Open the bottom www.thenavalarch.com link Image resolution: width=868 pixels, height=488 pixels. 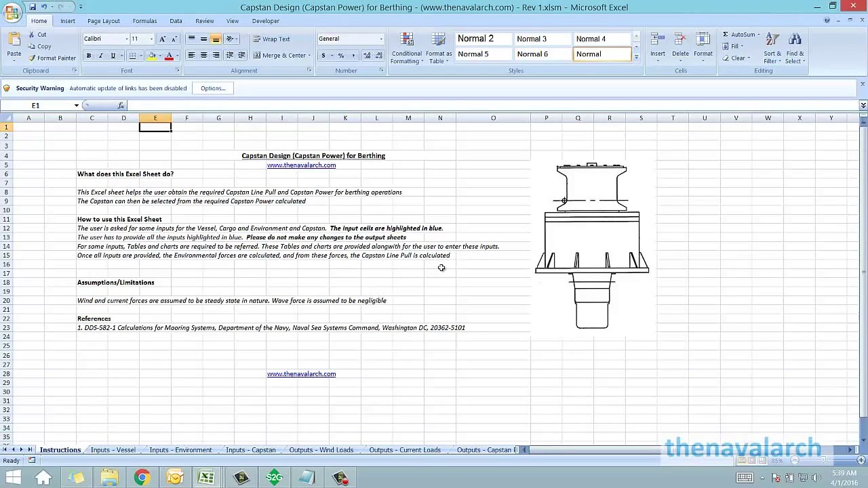point(301,374)
